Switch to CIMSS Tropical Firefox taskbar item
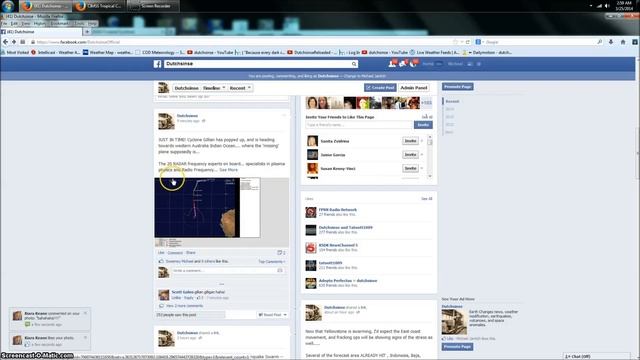Screen dimensions: 640x360 (x=99, y=6)
